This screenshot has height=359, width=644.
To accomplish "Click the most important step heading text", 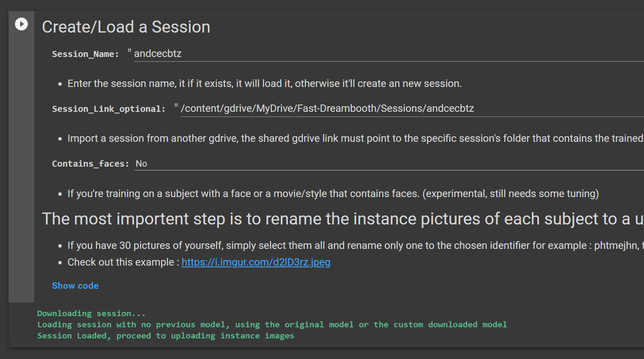I will [300, 218].
